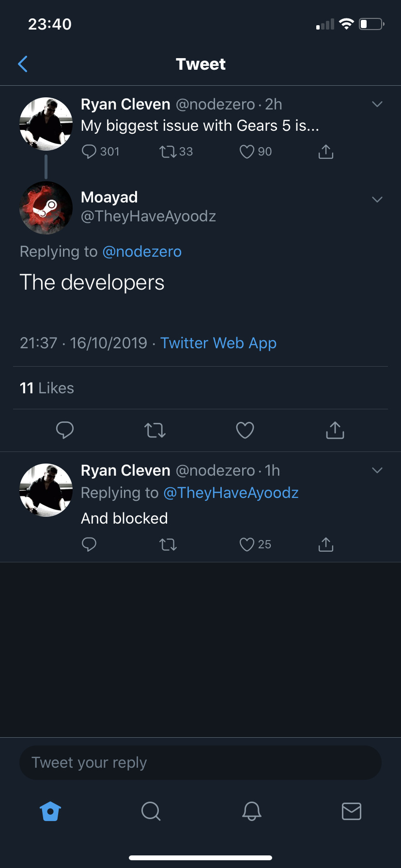
Task: View the 11 Likes list
Action: point(47,388)
